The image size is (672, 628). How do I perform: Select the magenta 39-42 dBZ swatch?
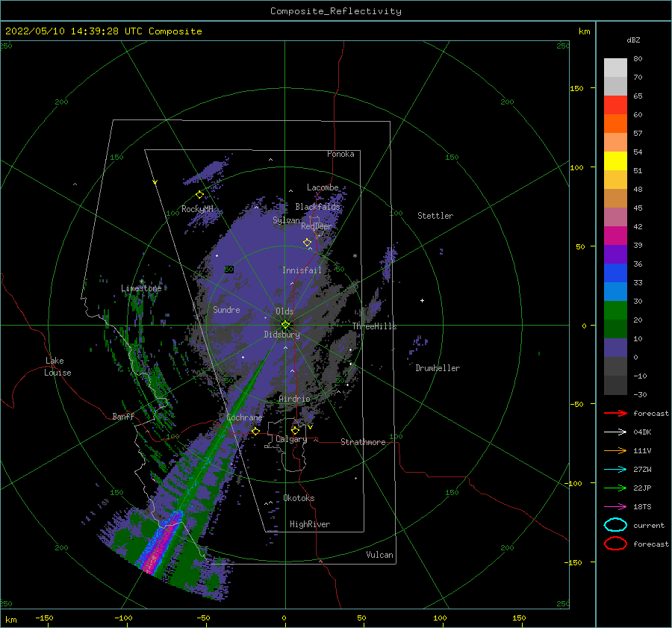tap(615, 236)
